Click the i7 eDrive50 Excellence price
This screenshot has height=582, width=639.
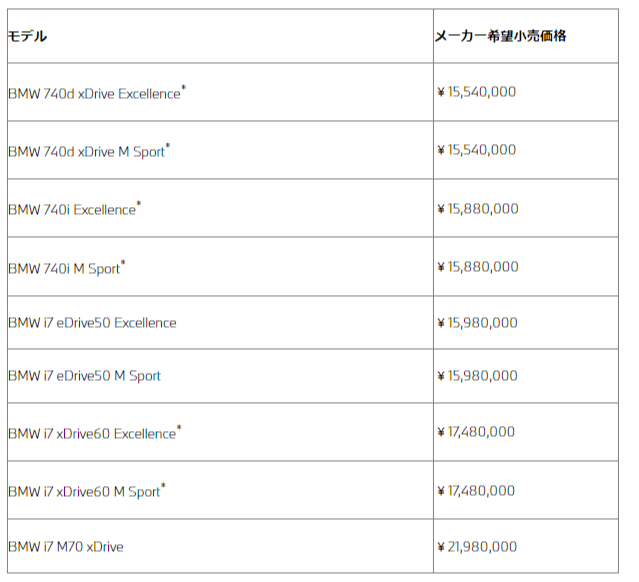click(x=478, y=322)
